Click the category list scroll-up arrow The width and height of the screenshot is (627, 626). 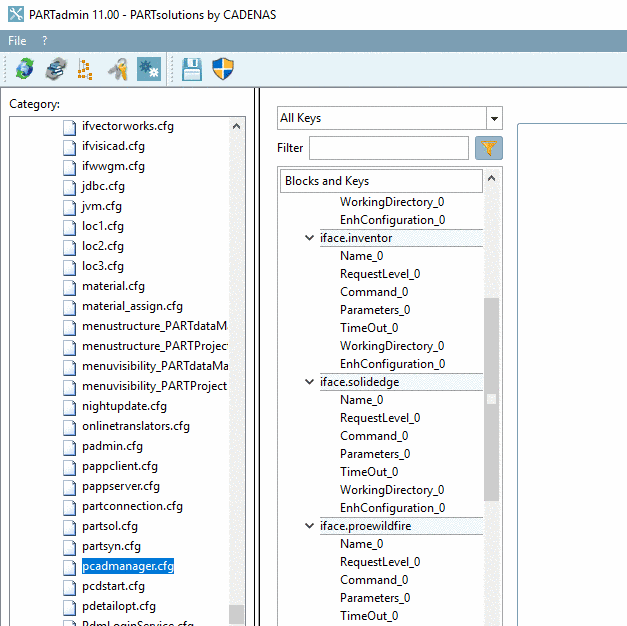point(236,126)
